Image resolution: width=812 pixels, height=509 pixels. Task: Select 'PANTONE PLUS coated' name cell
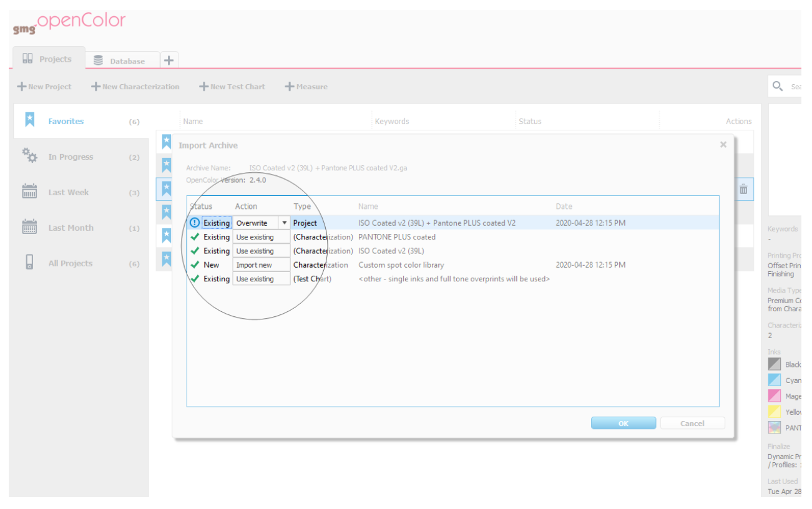click(x=397, y=237)
